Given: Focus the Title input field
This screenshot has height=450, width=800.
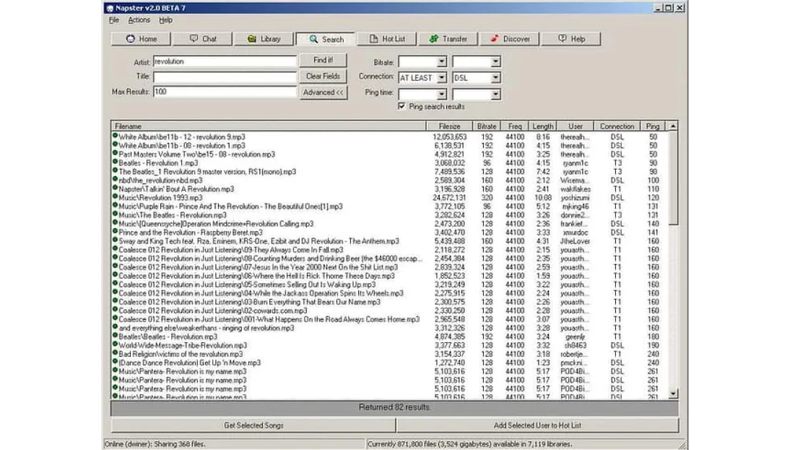Looking at the screenshot, I should point(224,77).
